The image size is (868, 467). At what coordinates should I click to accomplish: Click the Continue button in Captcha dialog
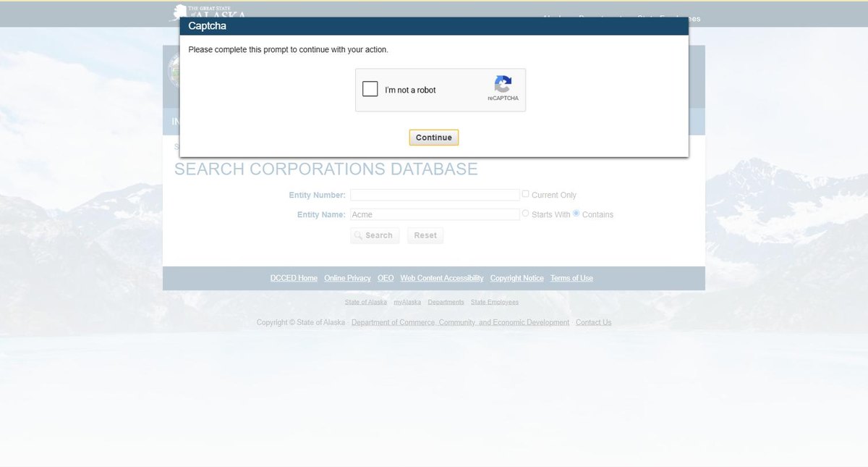pos(434,138)
